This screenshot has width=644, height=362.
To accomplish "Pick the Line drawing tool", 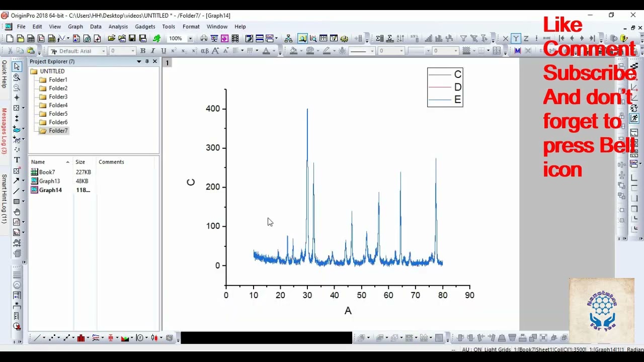I will pyautogui.click(x=17, y=191).
